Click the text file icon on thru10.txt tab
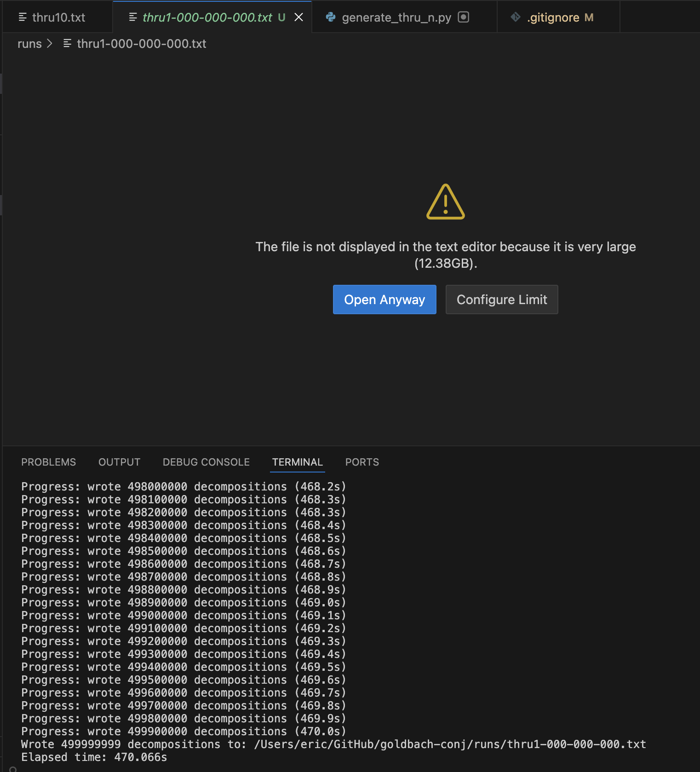The width and height of the screenshot is (700, 772). click(22, 17)
